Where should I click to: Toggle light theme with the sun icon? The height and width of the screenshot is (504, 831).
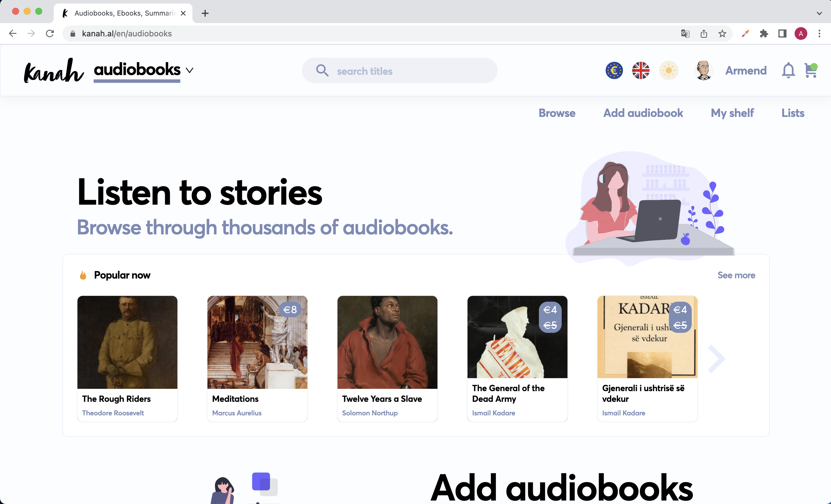point(668,71)
